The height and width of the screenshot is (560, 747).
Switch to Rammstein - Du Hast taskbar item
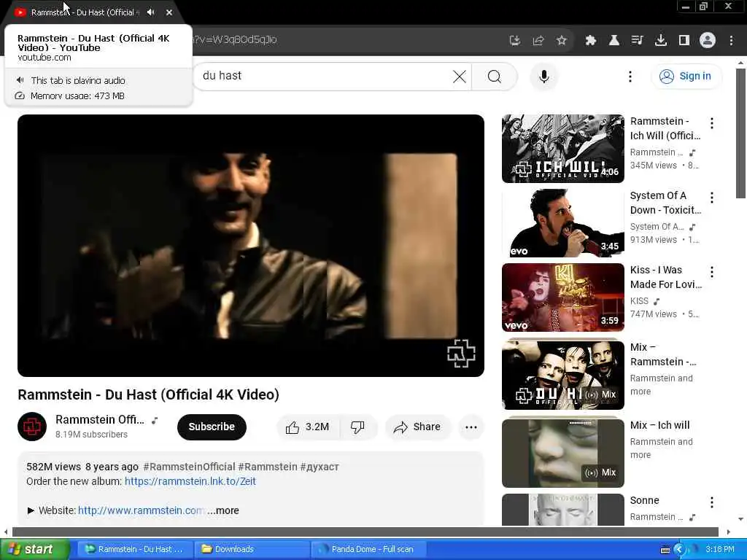[x=135, y=550]
